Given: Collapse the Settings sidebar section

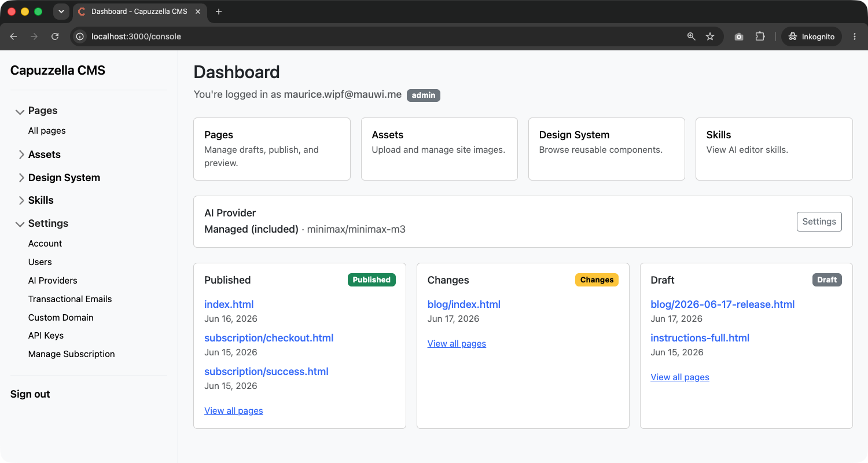Looking at the screenshot, I should (x=20, y=224).
